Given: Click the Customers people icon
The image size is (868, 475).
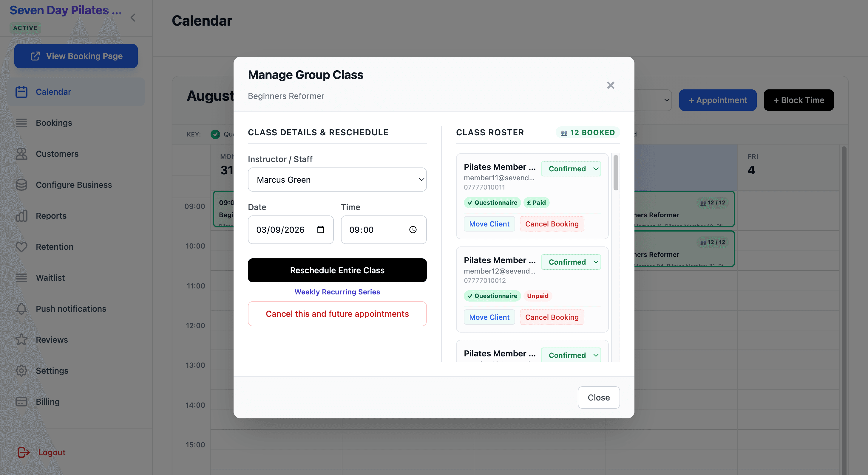Looking at the screenshot, I should (x=21, y=154).
